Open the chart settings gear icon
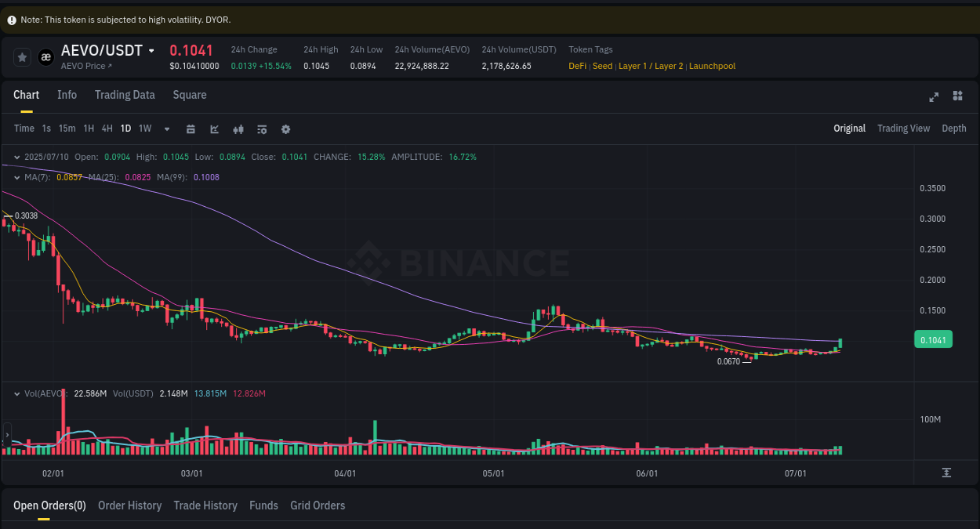980x529 pixels. tap(285, 129)
